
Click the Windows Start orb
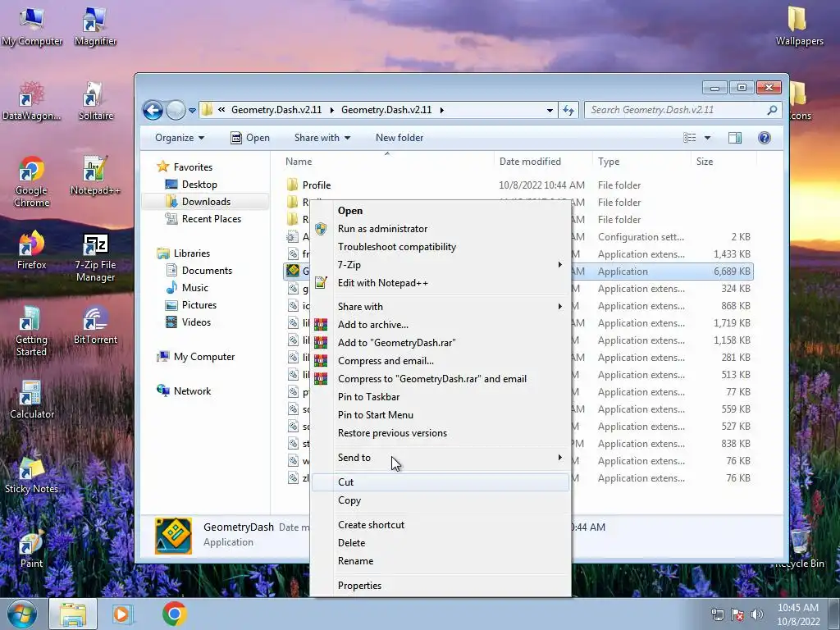point(22,614)
